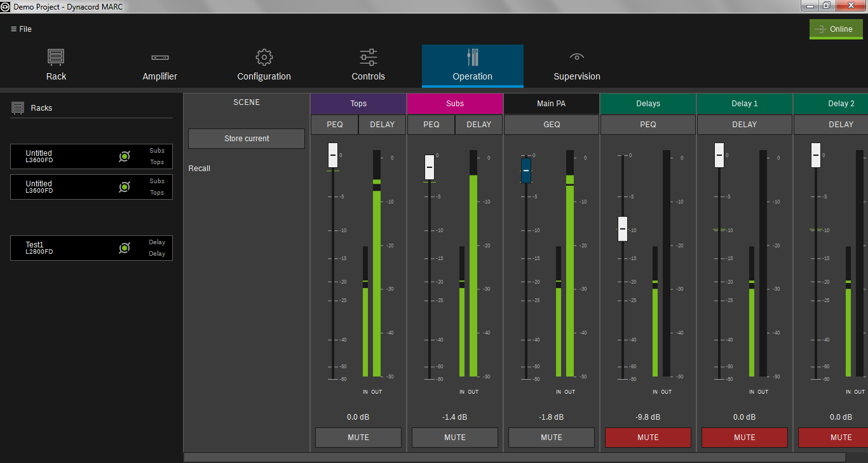This screenshot has width=868, height=463.
Task: Open the Rack view icon
Action: [x=56, y=57]
